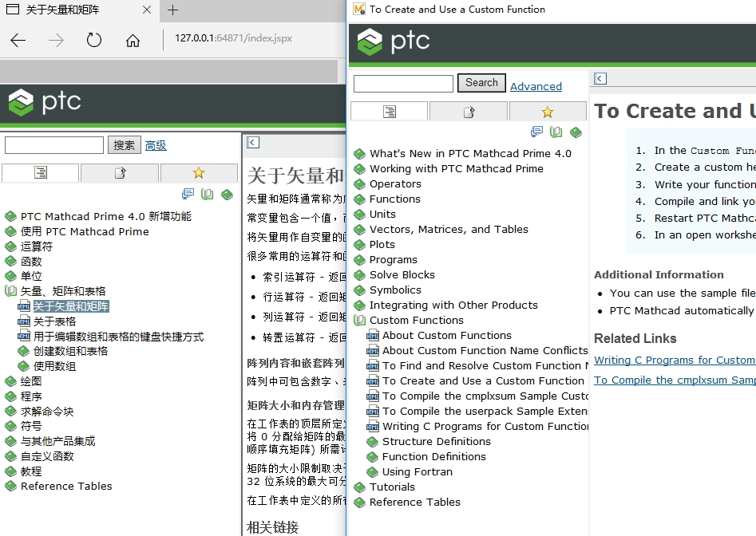756x536 pixels.
Task: Open Integrating with Other Products tree item
Action: tap(453, 305)
